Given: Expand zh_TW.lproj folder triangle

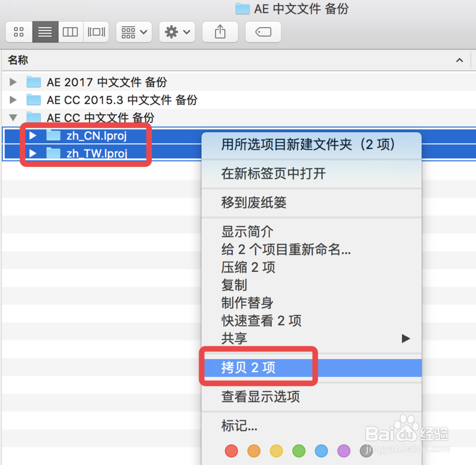Looking at the screenshot, I should 33,153.
